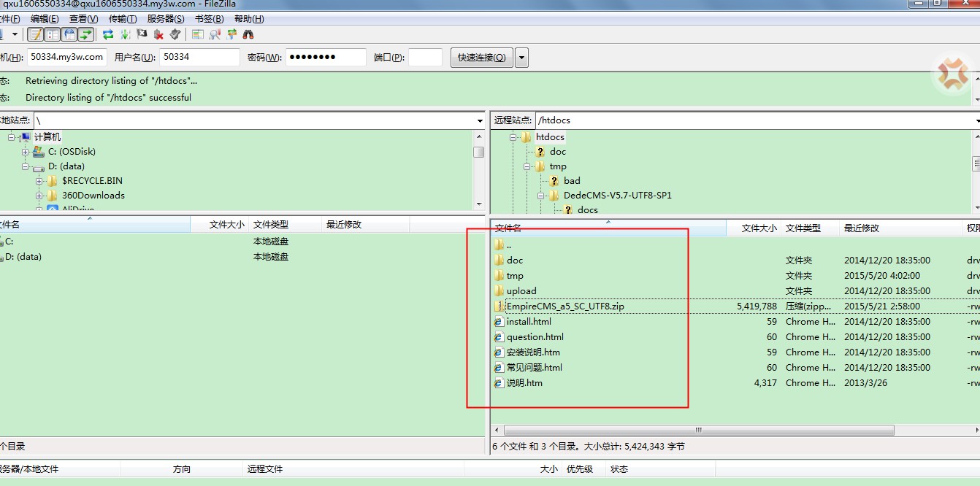This screenshot has height=486, width=980.
Task: Click the process queue toggle icon
Action: pyautogui.click(x=125, y=34)
